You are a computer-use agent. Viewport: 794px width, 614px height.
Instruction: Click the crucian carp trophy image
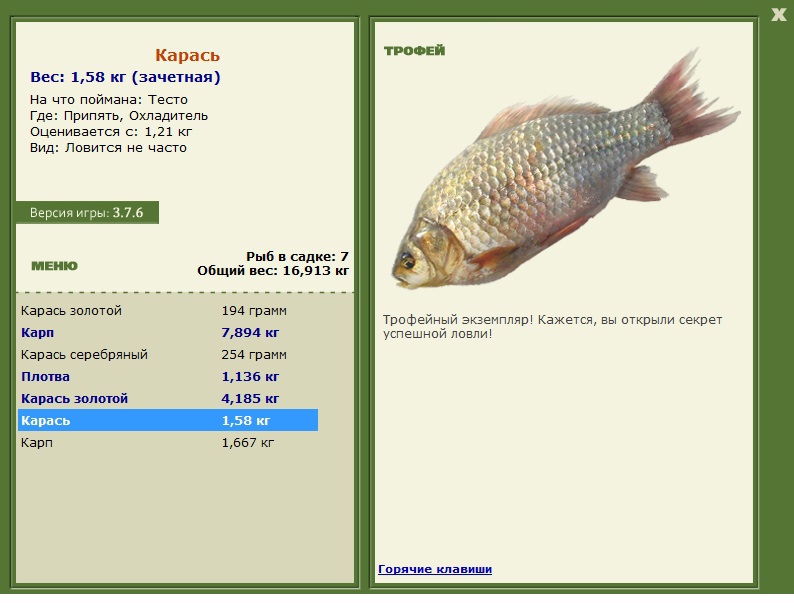pyautogui.click(x=566, y=169)
